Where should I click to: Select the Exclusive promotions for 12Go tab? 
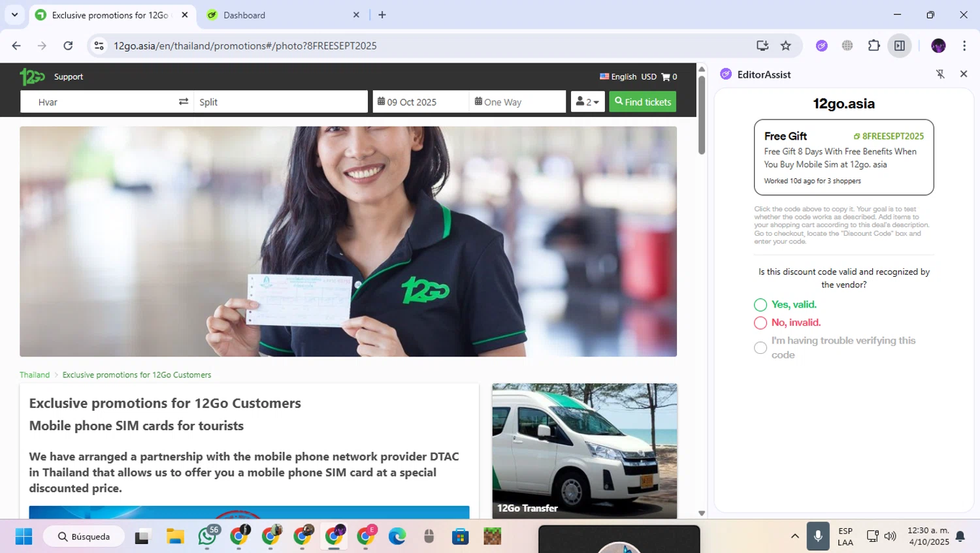(112, 15)
